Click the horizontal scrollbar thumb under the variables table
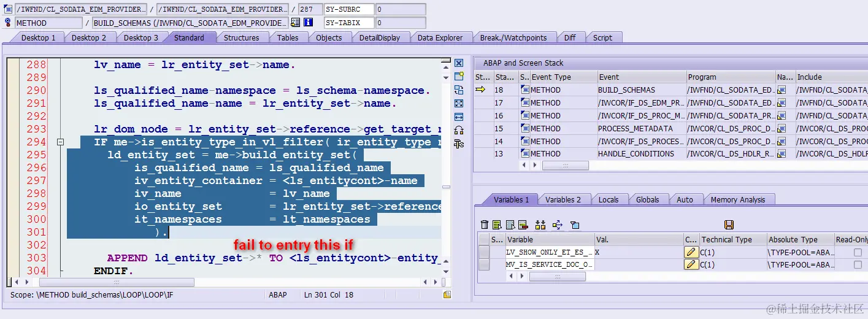Image resolution: width=868 pixels, height=319 pixels. [x=557, y=277]
